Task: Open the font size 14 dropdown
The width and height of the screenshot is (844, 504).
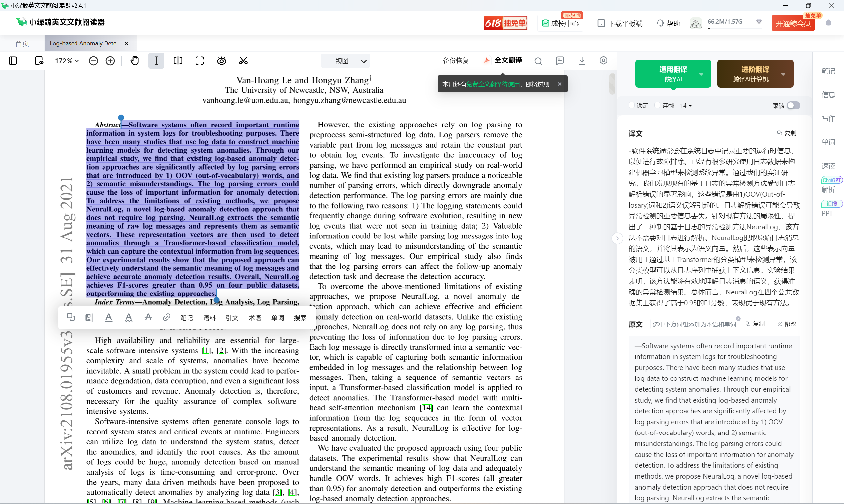Action: tap(686, 106)
